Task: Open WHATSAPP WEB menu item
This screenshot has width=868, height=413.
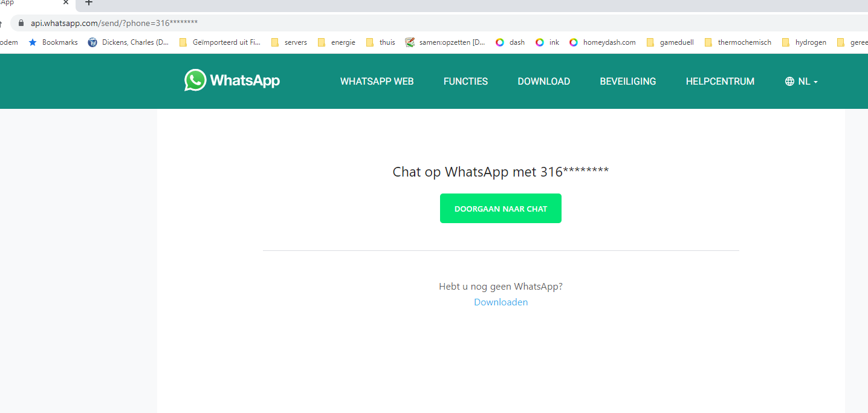Action: [377, 81]
